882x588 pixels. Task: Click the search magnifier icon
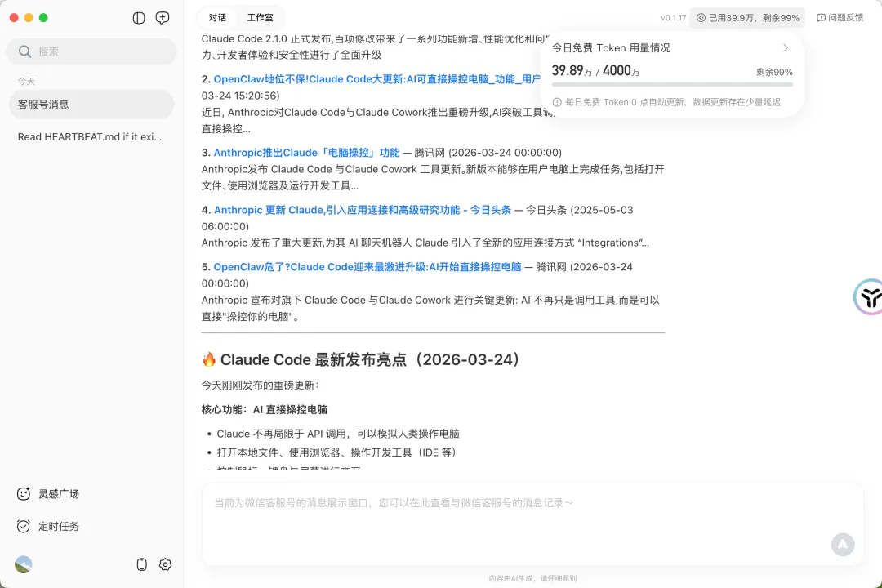tap(24, 51)
